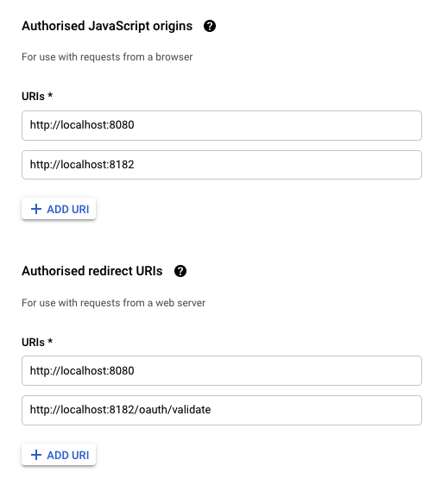
Task: Focus the localhost:8080 redirect URI field
Action: [222, 370]
